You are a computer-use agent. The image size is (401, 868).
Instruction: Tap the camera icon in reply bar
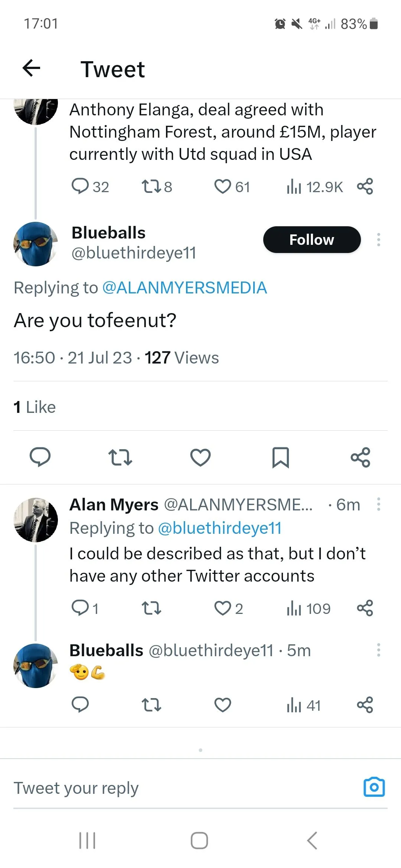(x=374, y=787)
